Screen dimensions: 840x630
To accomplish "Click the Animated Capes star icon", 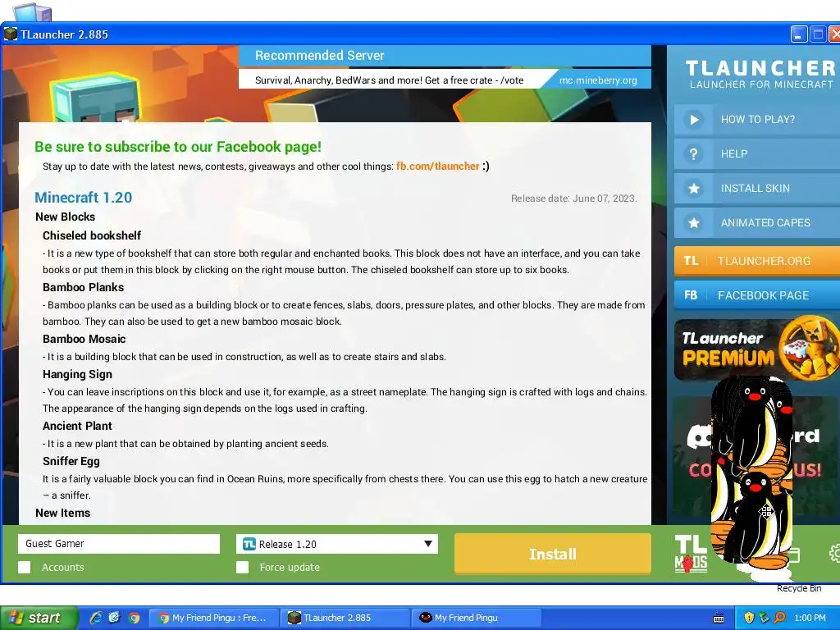I will (x=694, y=223).
